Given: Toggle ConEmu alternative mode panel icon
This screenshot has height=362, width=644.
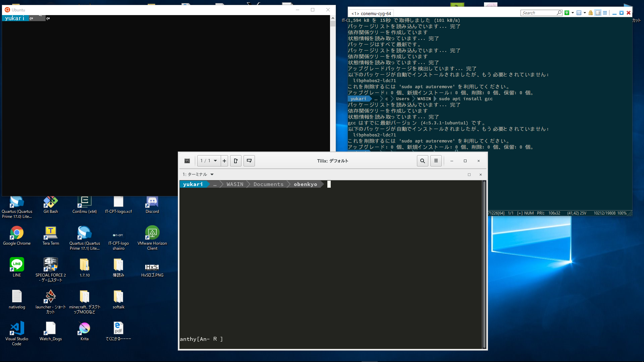Looking at the screenshot, I should [598, 13].
